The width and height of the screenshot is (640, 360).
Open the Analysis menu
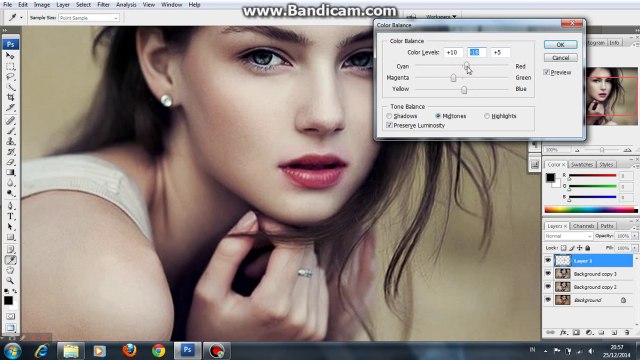pyautogui.click(x=126, y=5)
